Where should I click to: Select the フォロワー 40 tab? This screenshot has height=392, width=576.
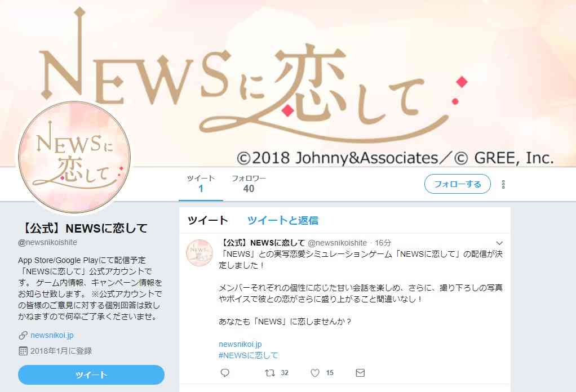[249, 184]
